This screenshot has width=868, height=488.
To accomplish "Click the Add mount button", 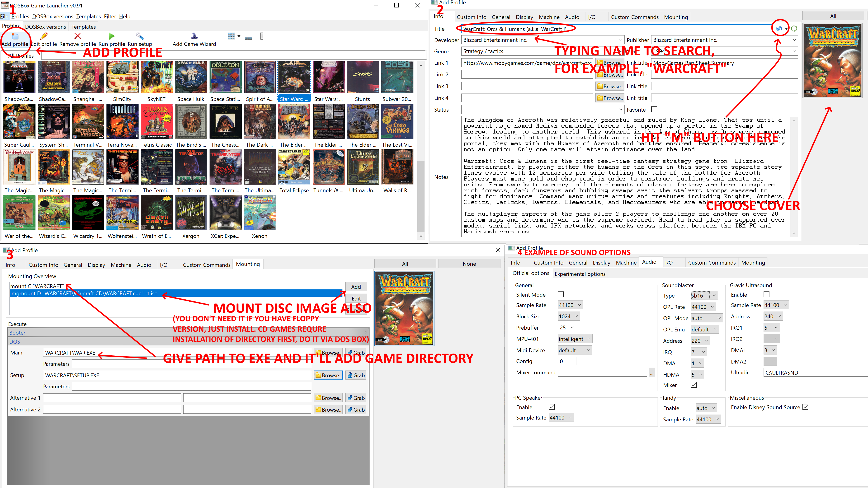I will (x=356, y=287).
